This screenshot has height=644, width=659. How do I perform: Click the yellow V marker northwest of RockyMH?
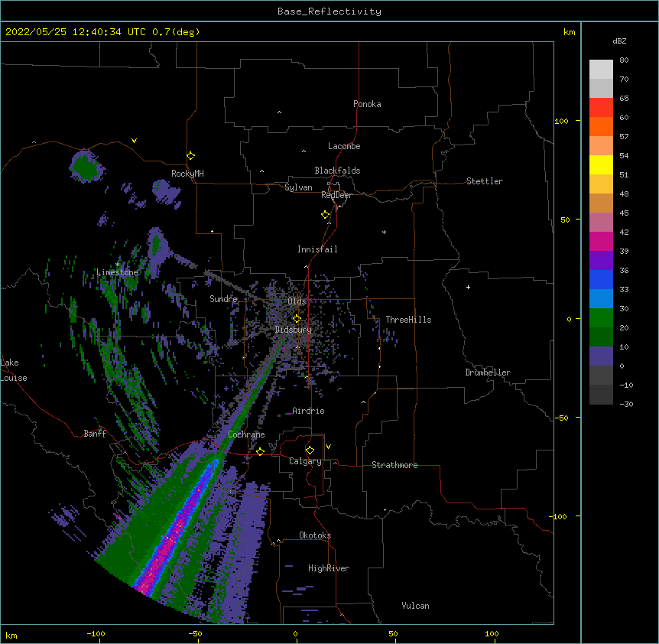coord(134,141)
